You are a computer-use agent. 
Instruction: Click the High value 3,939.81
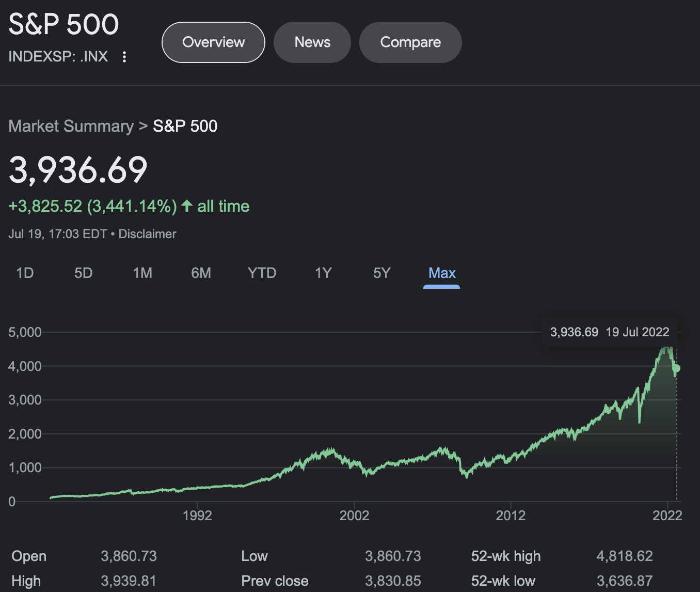coord(129,581)
